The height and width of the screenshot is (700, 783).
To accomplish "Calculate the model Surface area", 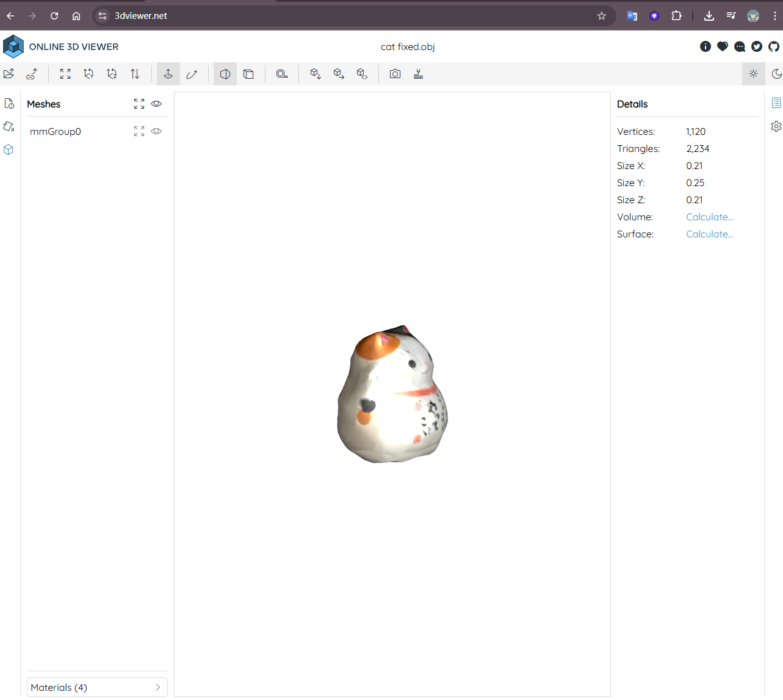I will click(709, 234).
